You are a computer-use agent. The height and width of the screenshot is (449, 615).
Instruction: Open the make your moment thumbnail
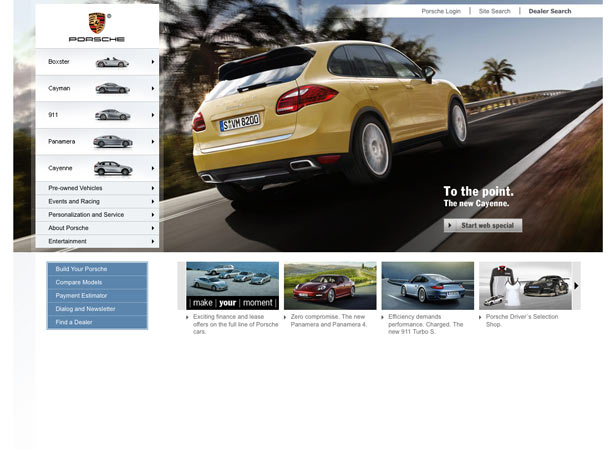232,286
